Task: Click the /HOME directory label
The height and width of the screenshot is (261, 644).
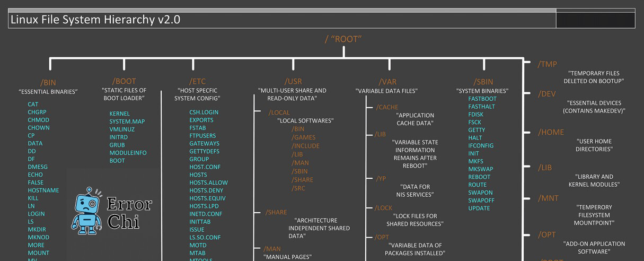Action: pos(551,132)
